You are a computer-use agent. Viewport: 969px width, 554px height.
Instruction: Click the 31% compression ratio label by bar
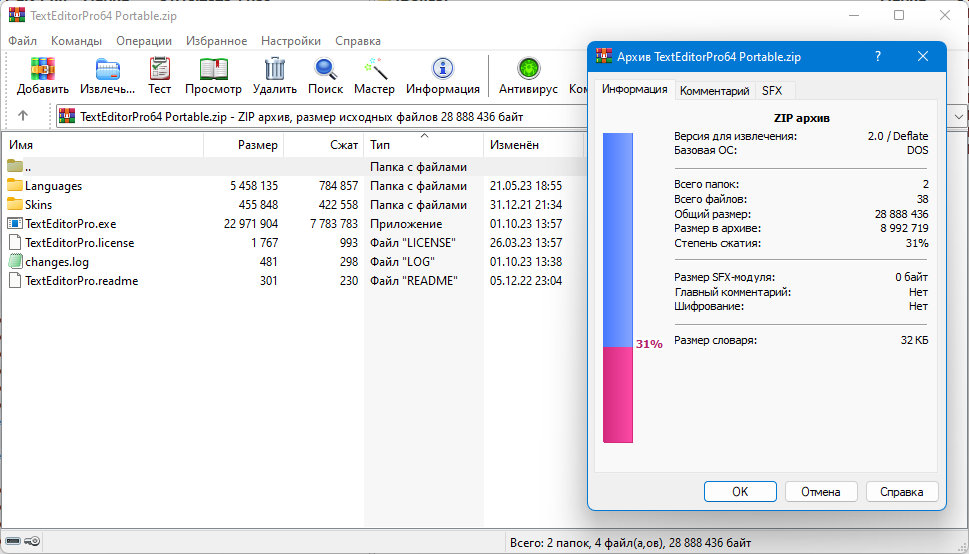coord(649,344)
